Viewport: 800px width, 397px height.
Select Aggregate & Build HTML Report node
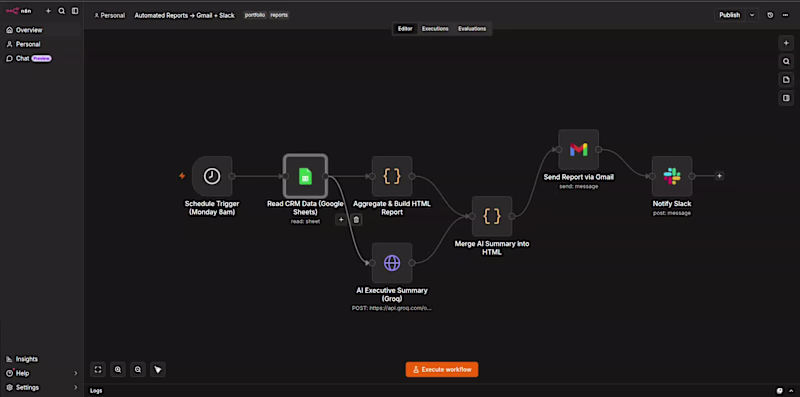click(392, 177)
